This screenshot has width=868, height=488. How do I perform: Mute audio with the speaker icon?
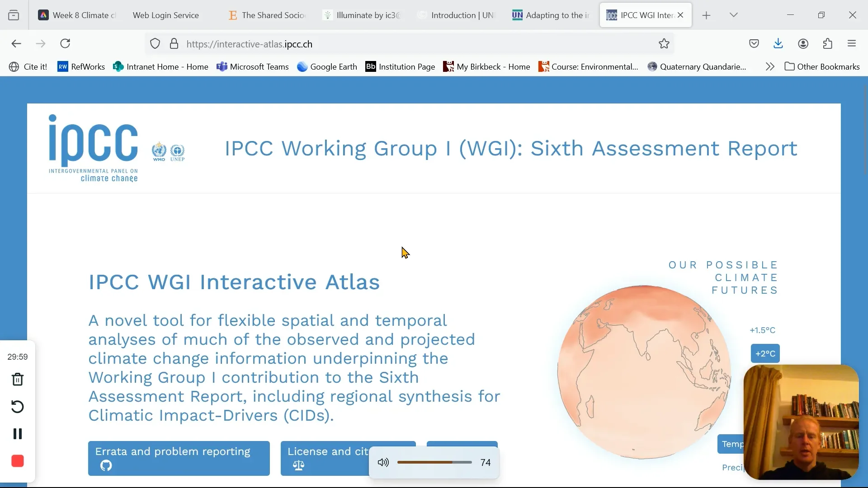[383, 462]
